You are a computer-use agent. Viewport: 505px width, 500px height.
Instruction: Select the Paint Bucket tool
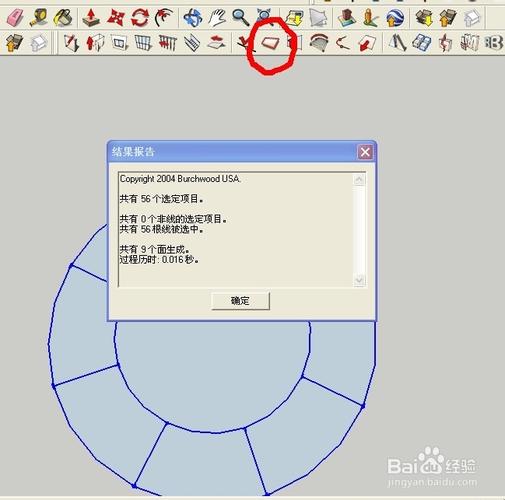point(63,17)
